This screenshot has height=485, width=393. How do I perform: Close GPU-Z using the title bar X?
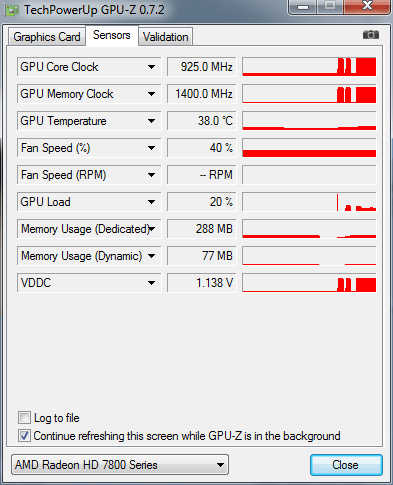pyautogui.click(x=367, y=6)
